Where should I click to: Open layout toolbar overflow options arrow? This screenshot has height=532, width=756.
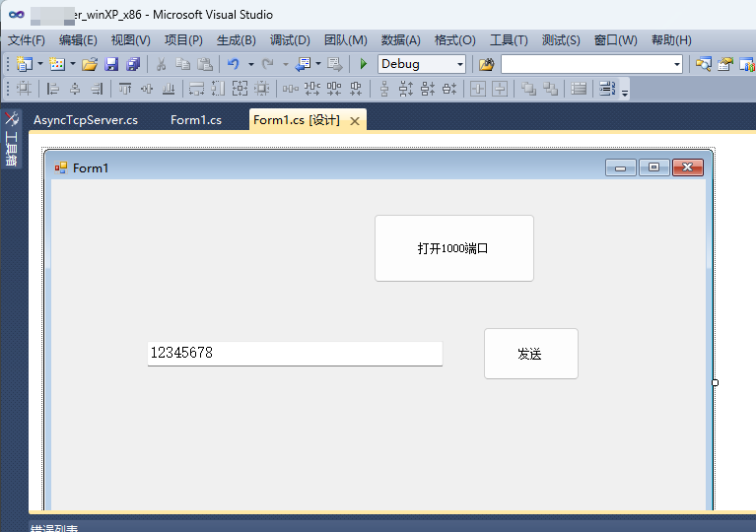pyautogui.click(x=625, y=93)
